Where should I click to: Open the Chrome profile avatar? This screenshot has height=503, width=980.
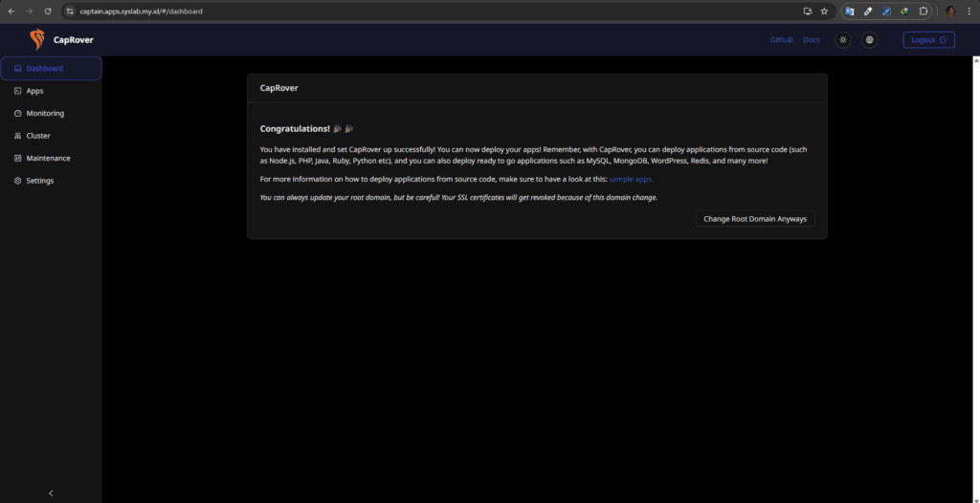950,11
